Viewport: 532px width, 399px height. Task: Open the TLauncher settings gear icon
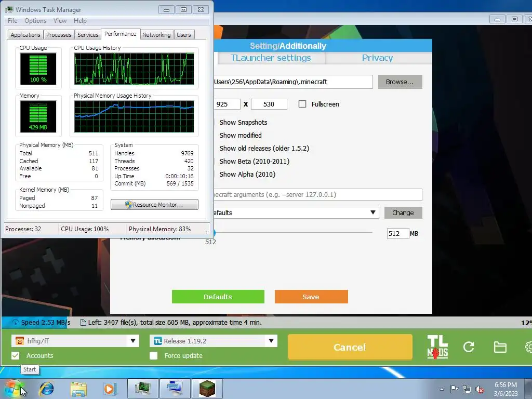528,347
